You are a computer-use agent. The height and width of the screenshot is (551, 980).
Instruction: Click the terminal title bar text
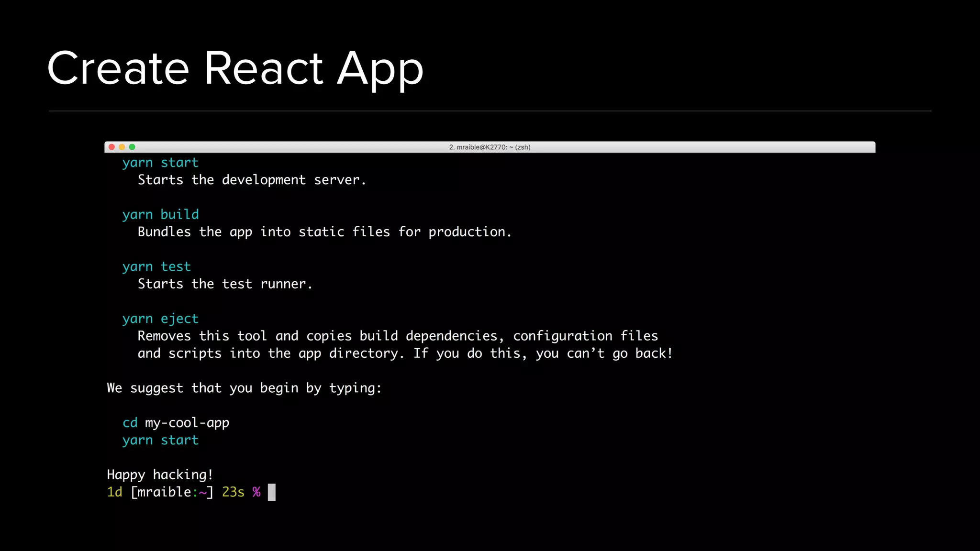[490, 147]
